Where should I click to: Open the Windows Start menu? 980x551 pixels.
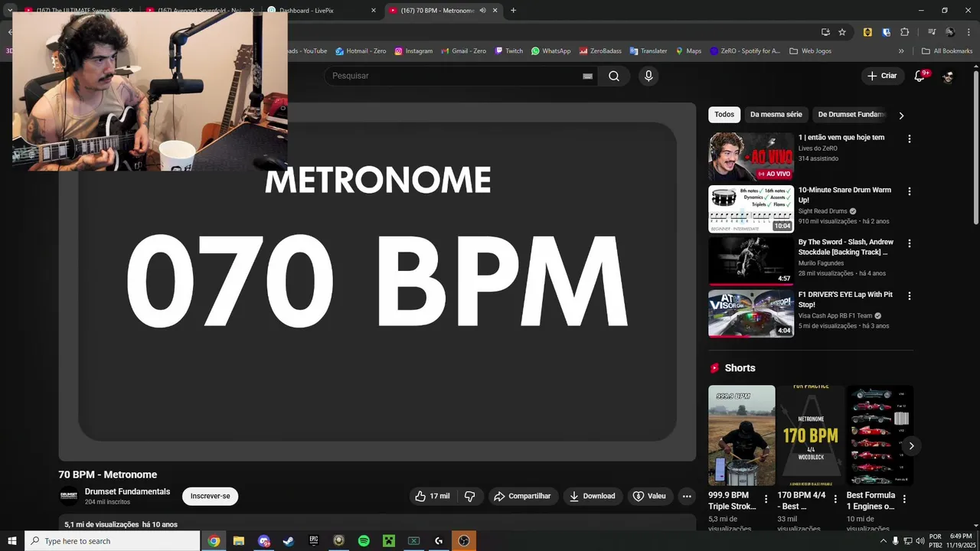pos(12,541)
